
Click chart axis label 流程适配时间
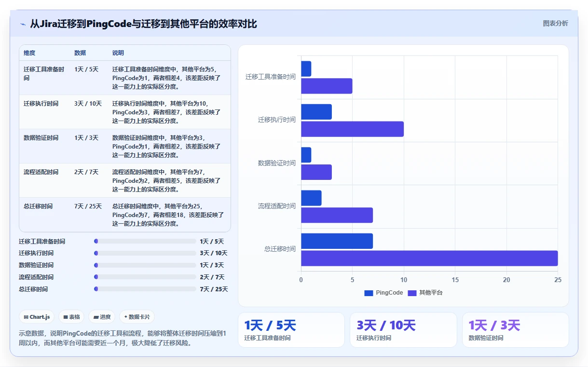click(x=276, y=206)
